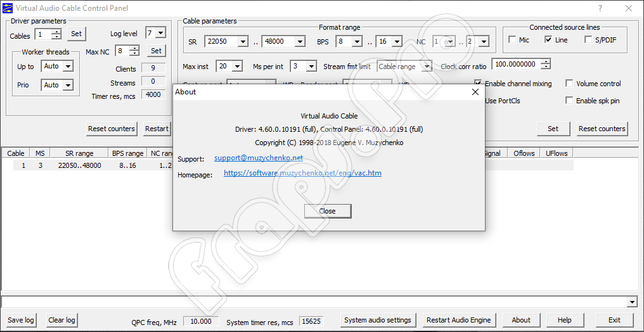Enable the Mic source line checkbox
The width and height of the screenshot is (644, 332).
pyautogui.click(x=512, y=40)
